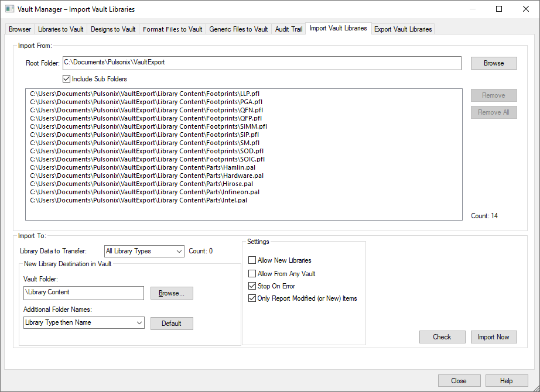Switch to the Browser tab
The width and height of the screenshot is (540, 392).
click(x=20, y=29)
